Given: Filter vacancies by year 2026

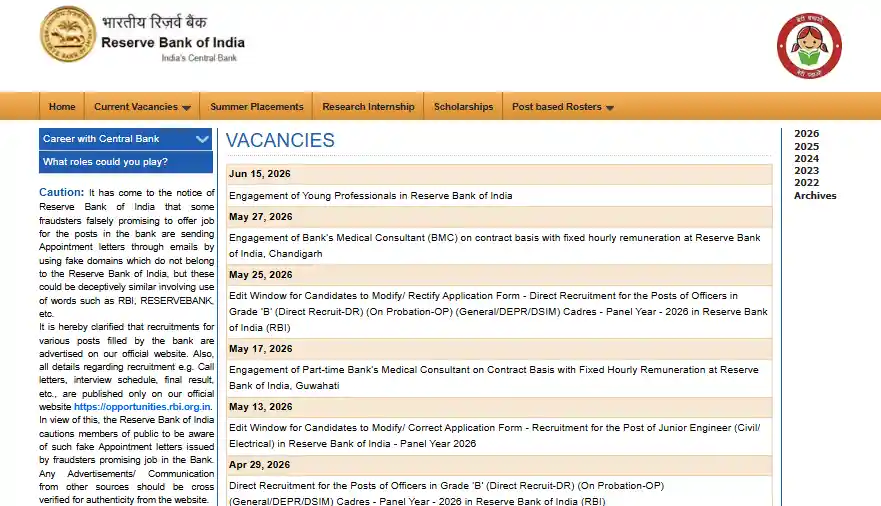Looking at the screenshot, I should [806, 134].
